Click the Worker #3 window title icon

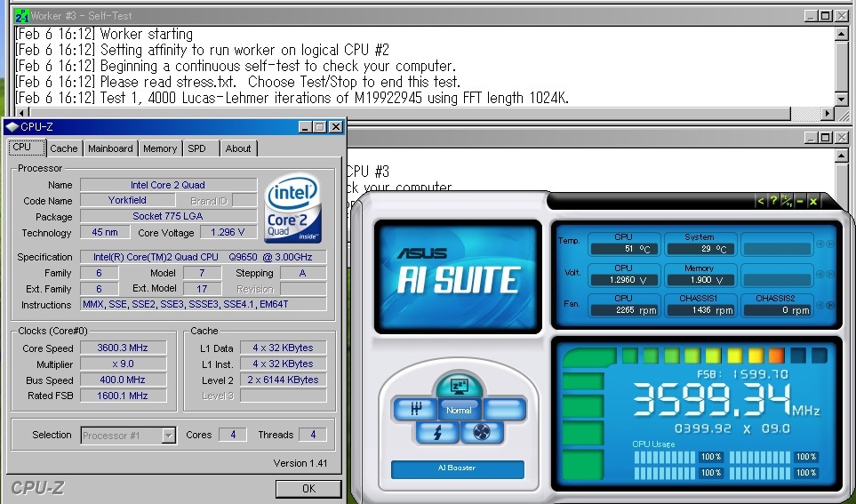[22, 16]
